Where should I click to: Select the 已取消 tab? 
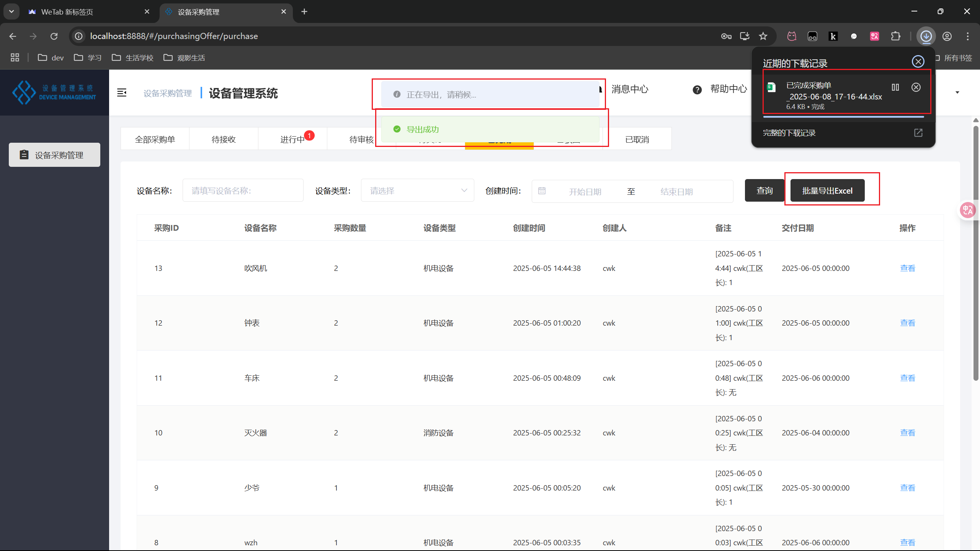[x=637, y=139]
